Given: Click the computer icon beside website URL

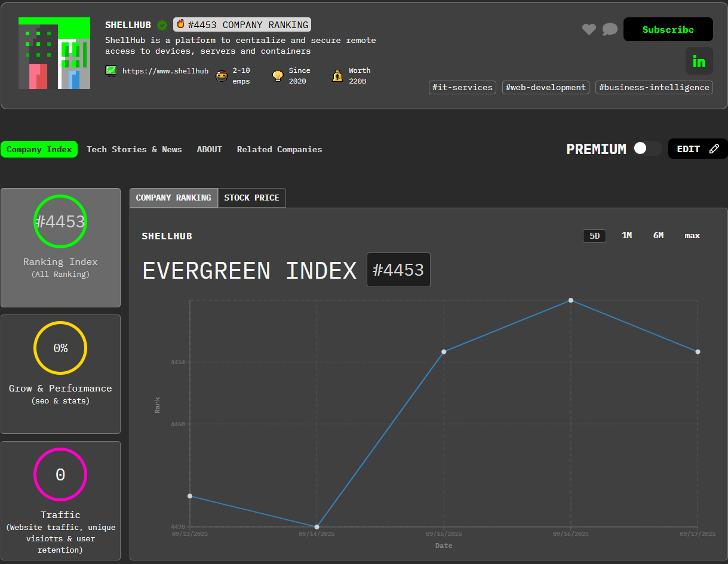Looking at the screenshot, I should pyautogui.click(x=111, y=70).
